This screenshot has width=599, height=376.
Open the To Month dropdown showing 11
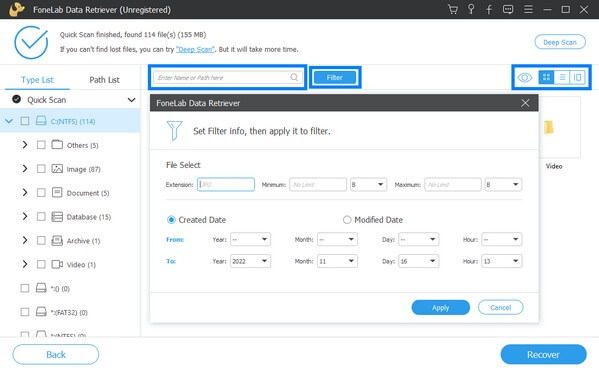pyautogui.click(x=337, y=261)
